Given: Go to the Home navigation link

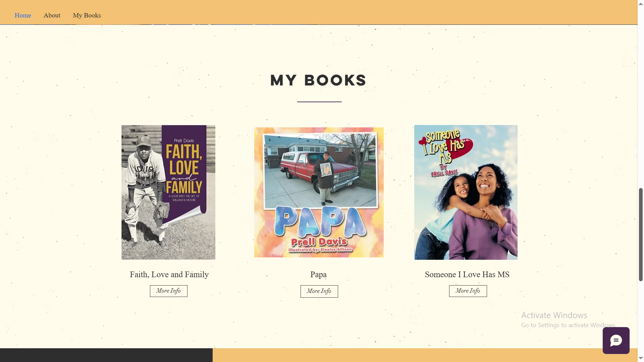Looking at the screenshot, I should click(x=23, y=15).
